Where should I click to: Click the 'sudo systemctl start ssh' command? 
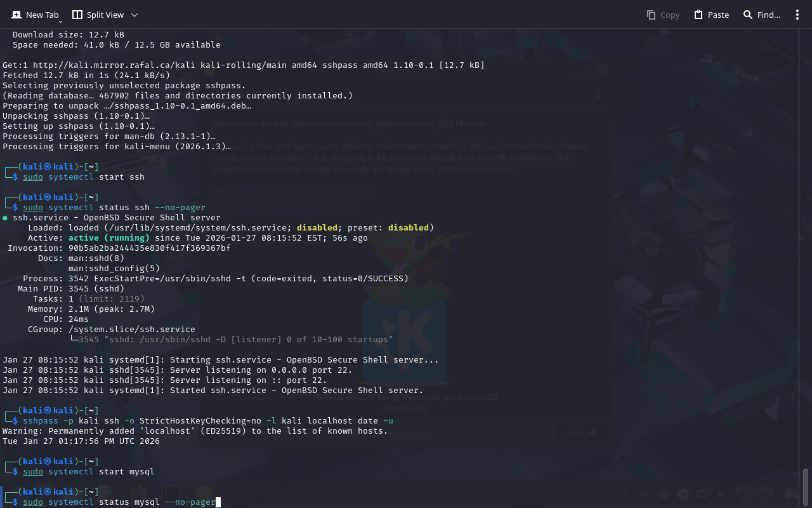point(84,177)
